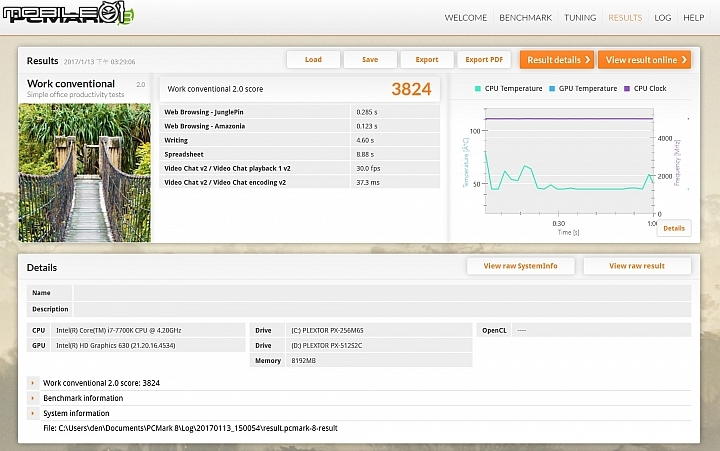Screen dimensions: 720x451
Task: Click the chart Details button
Action: click(674, 228)
